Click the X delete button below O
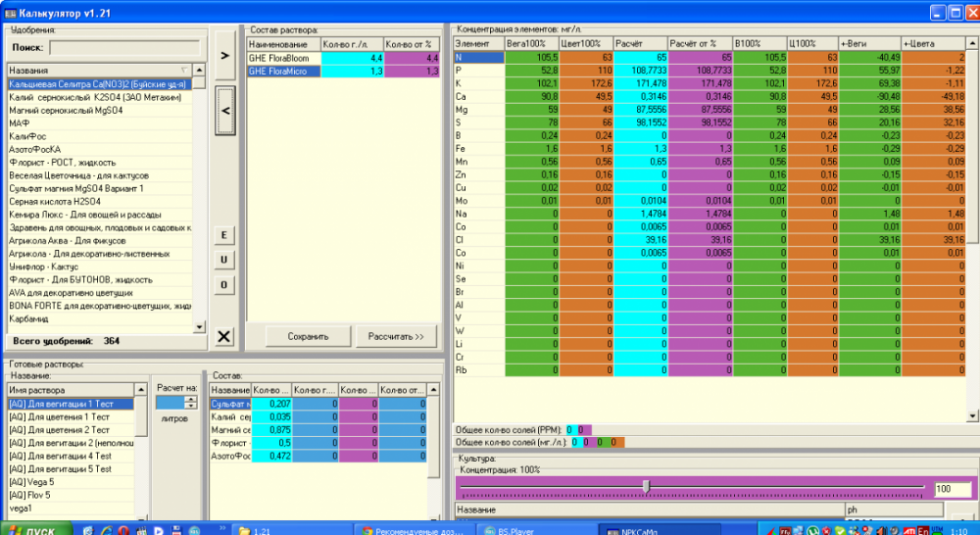This screenshot has height=535, width=980. pyautogui.click(x=224, y=336)
